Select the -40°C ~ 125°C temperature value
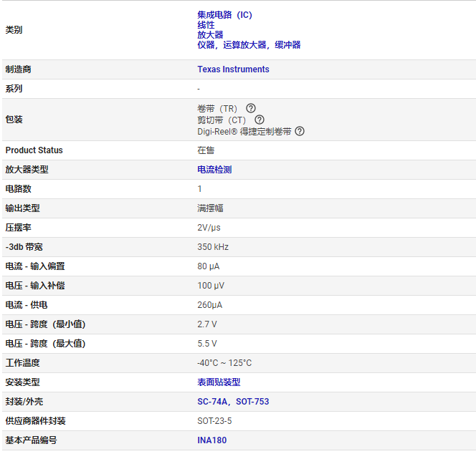 (x=224, y=363)
